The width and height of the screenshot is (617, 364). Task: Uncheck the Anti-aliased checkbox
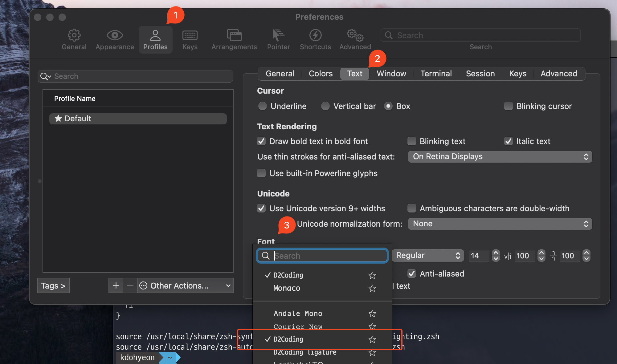(x=412, y=274)
